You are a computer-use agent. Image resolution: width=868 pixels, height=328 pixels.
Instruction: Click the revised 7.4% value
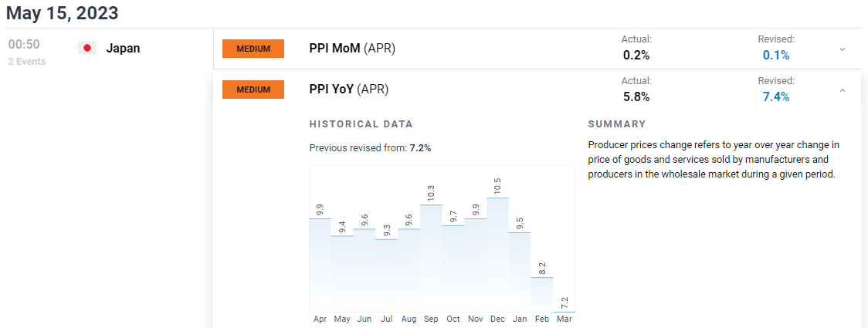coord(776,97)
